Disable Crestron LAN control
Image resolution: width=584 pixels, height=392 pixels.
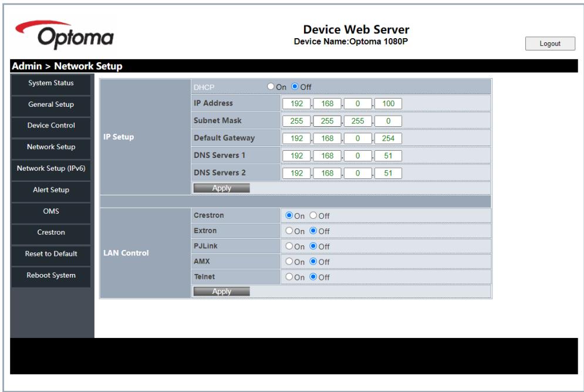tap(313, 215)
